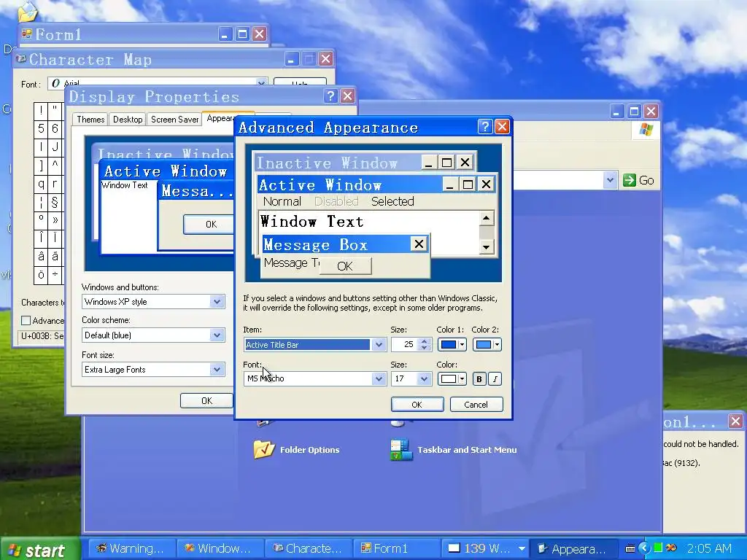Open the Folder Options link
This screenshot has width=747, height=560.
click(x=309, y=449)
